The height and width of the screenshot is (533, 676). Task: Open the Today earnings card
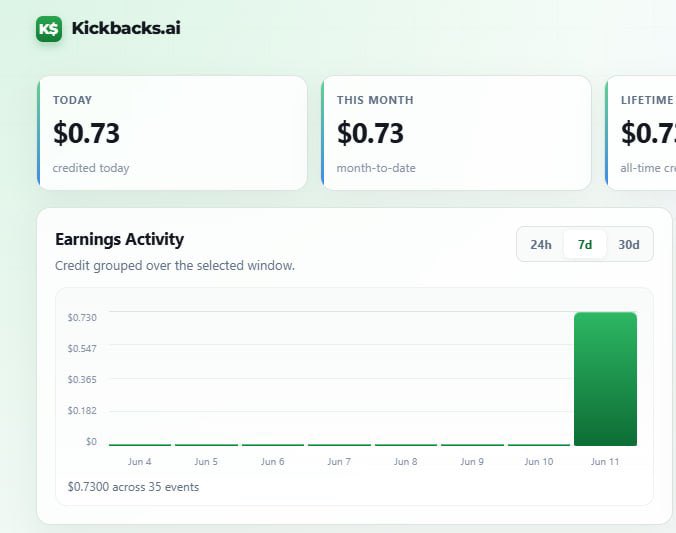[172, 133]
